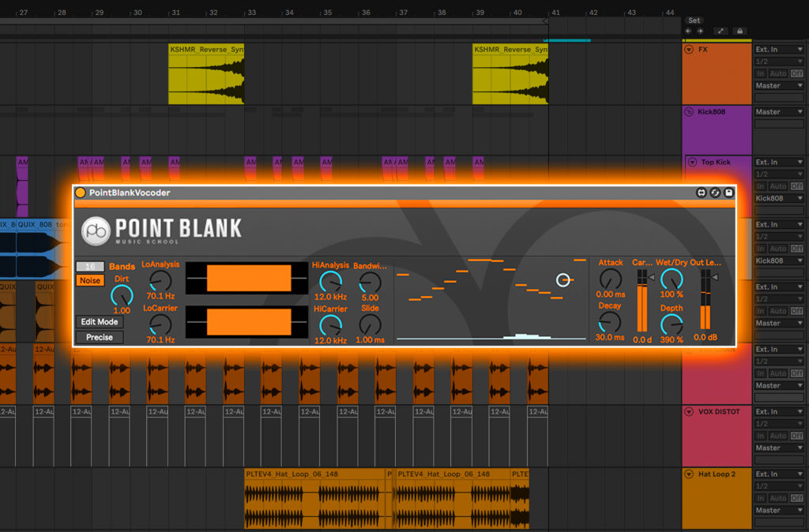This screenshot has width=809, height=532.
Task: Click the diagonal arrow icon beside the lock
Action: coord(721,32)
